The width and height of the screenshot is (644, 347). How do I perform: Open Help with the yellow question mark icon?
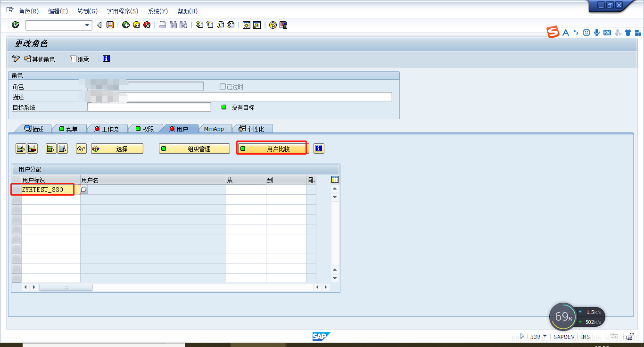[272, 25]
